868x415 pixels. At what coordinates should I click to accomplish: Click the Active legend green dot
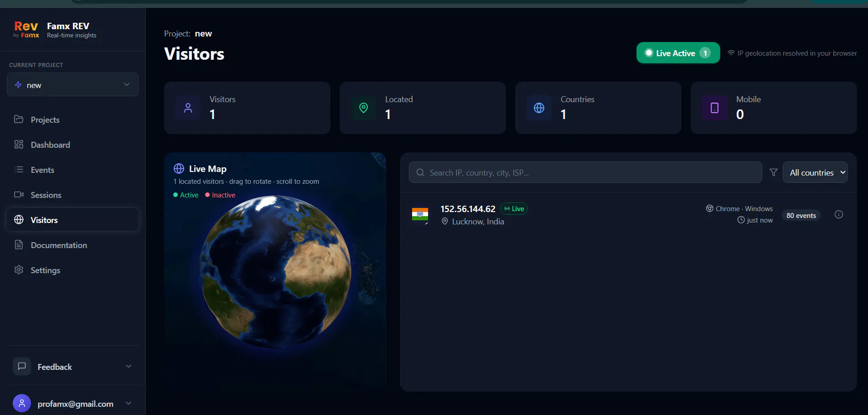point(176,195)
